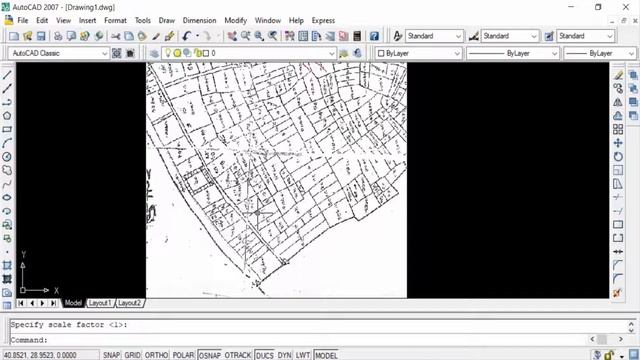The width and height of the screenshot is (640, 360).
Task: Open the Format menu
Action: click(115, 20)
